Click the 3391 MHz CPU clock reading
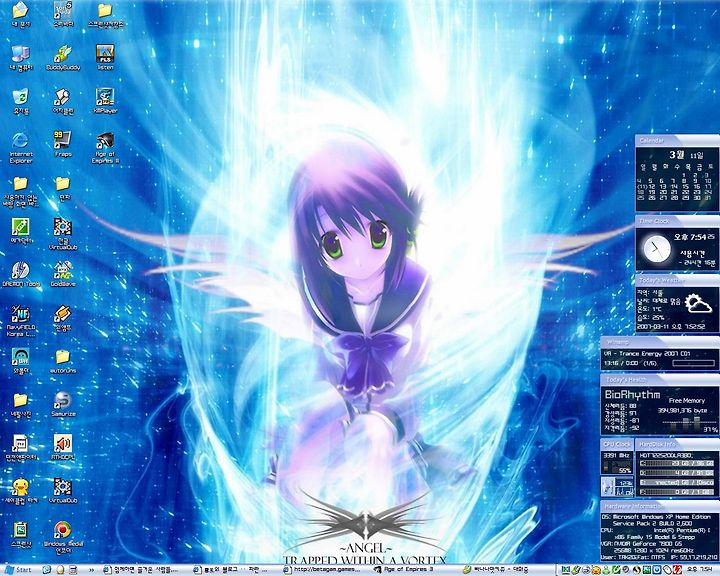This screenshot has height=576, width=720. [x=617, y=456]
